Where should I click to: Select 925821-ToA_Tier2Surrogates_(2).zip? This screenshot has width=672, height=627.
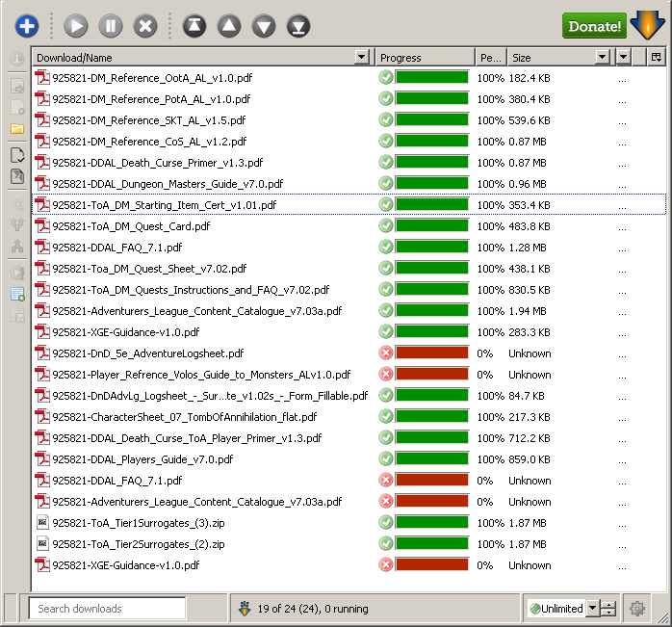pyautogui.click(x=349, y=544)
